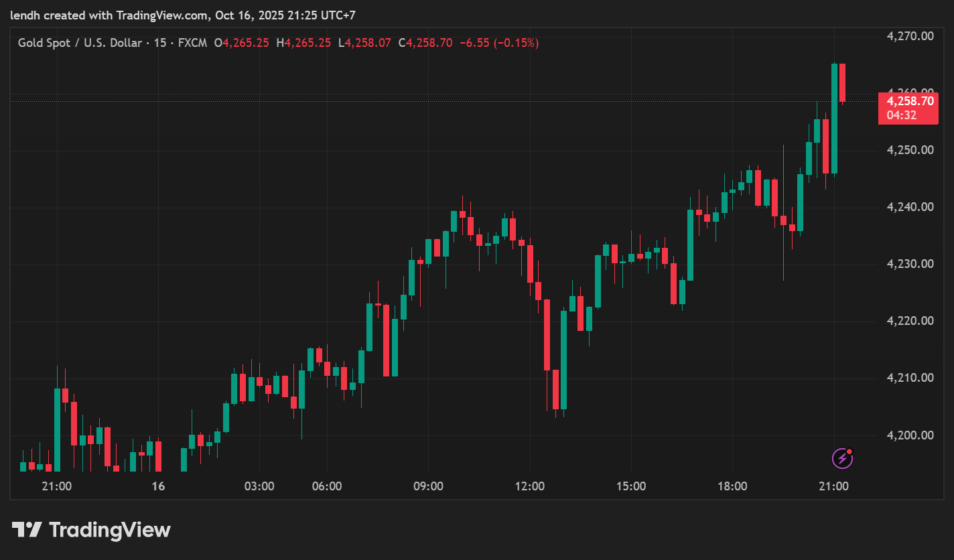Click the 03:00 time axis label
Screen dimensions: 954x560
(x=259, y=486)
